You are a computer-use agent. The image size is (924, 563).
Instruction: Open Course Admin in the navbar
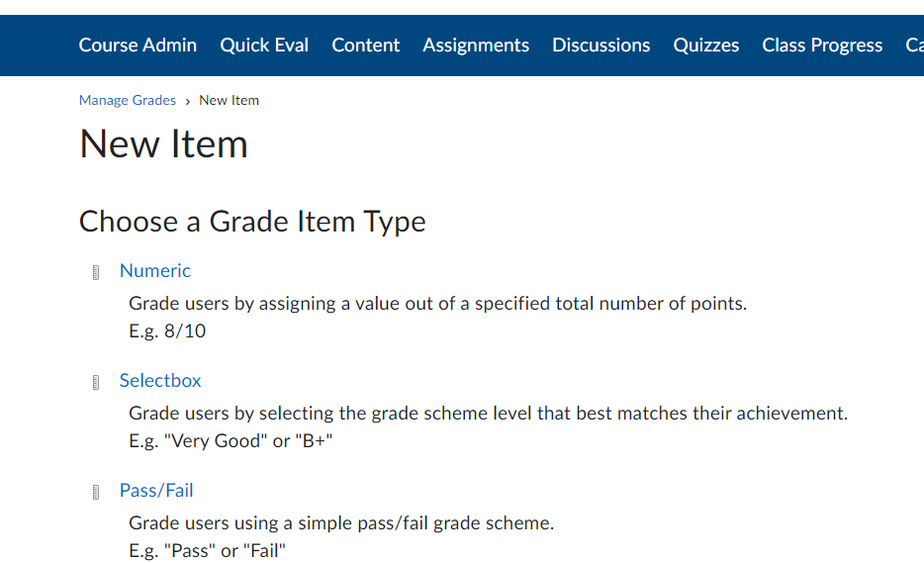point(138,46)
